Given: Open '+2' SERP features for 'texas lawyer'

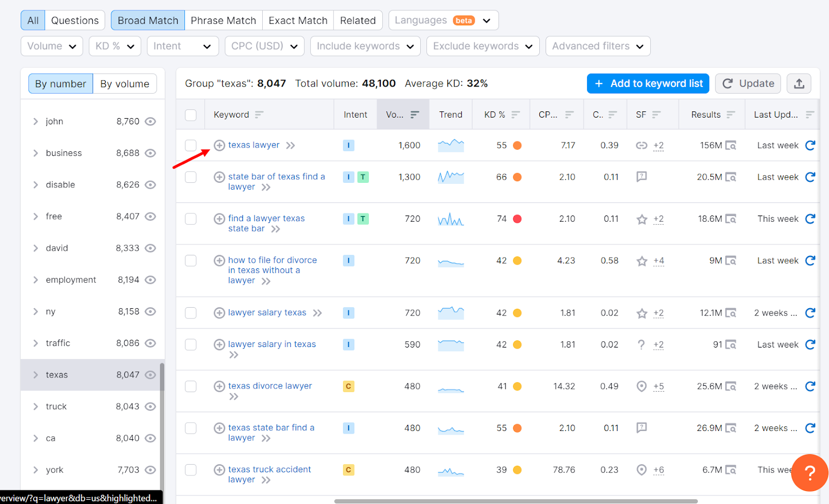Looking at the screenshot, I should pyautogui.click(x=659, y=146).
